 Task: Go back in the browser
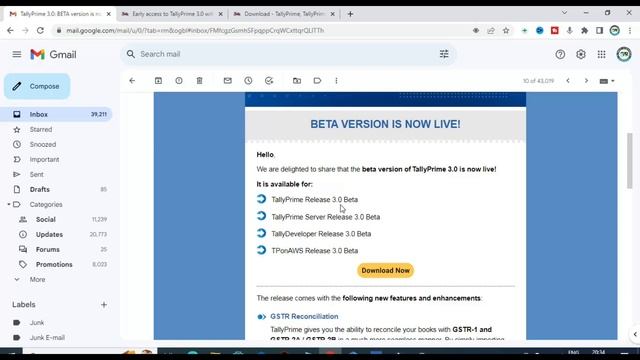coord(10,31)
